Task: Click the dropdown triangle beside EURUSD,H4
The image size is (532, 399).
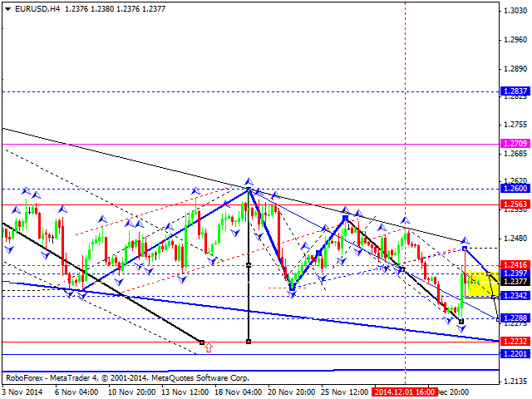Action: [x=5, y=7]
